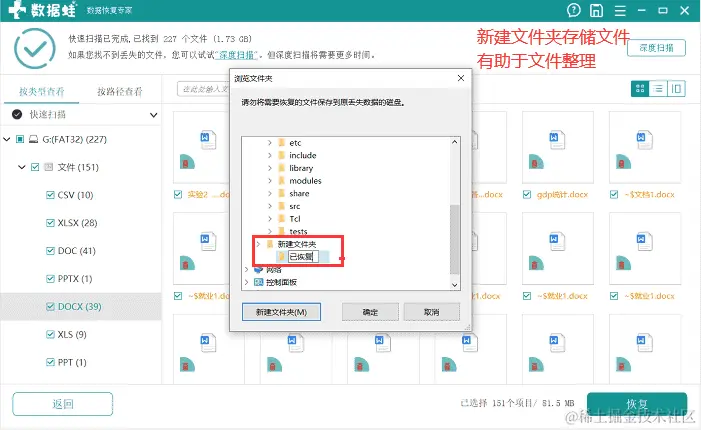701x430 pixels.
Task: Click the 网络 network icon
Action: (x=258, y=270)
